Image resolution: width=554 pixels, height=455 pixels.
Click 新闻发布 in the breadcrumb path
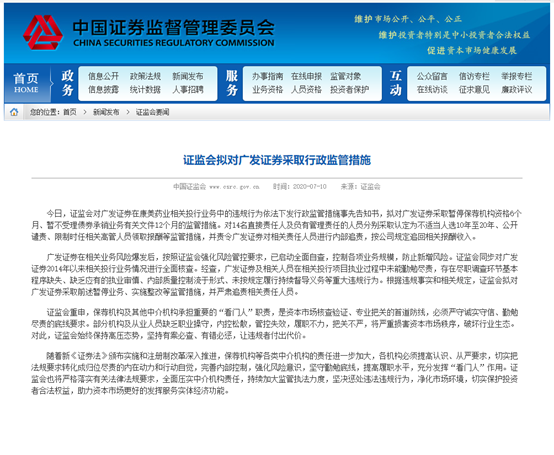tap(106, 112)
